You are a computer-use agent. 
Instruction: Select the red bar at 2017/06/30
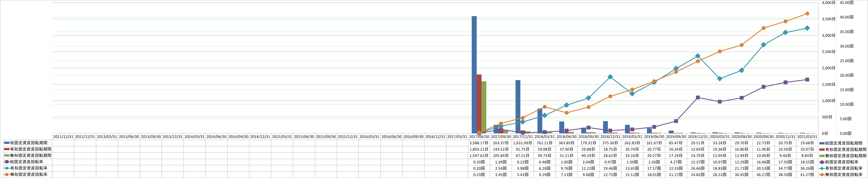pyautogui.click(x=479, y=104)
